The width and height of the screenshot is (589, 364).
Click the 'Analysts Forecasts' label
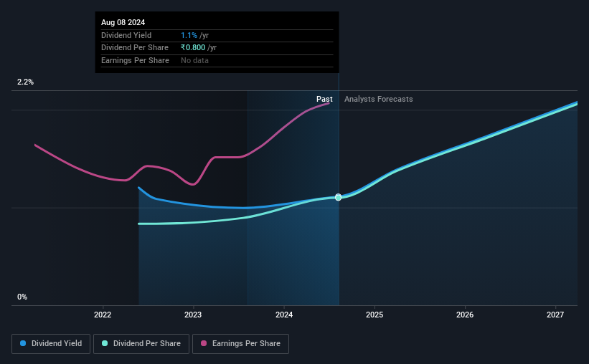click(378, 99)
